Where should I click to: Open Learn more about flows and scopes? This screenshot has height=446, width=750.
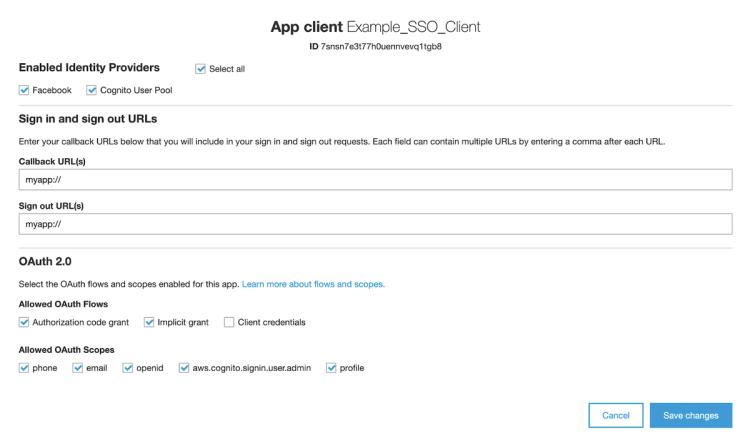pos(313,284)
